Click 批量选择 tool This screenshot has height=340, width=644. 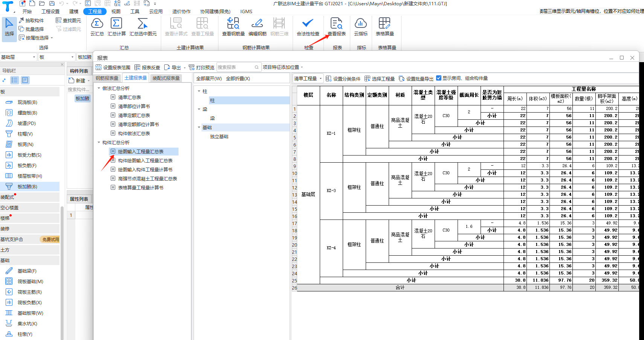[31, 29]
